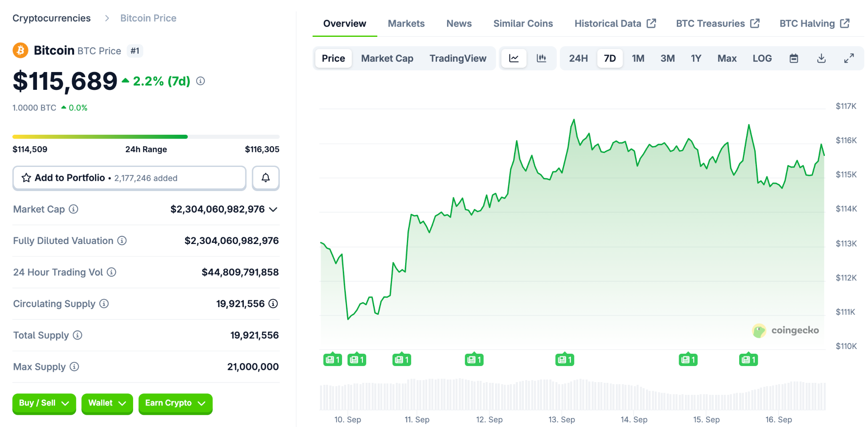Click the $116,305 range high value
Screen dimensions: 868x427
click(262, 150)
